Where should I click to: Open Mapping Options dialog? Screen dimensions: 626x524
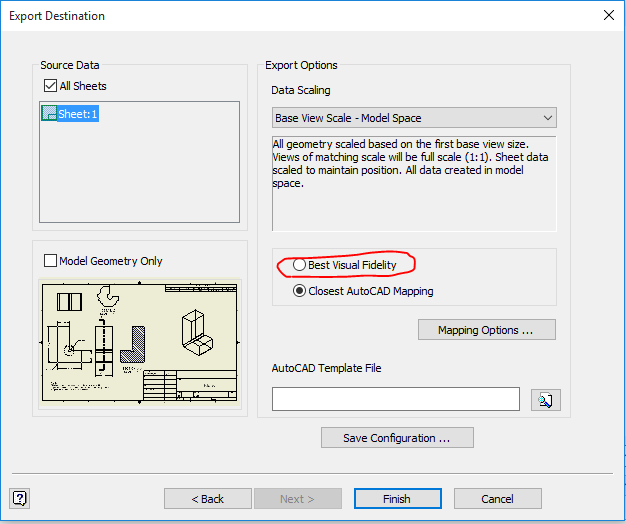pos(487,330)
